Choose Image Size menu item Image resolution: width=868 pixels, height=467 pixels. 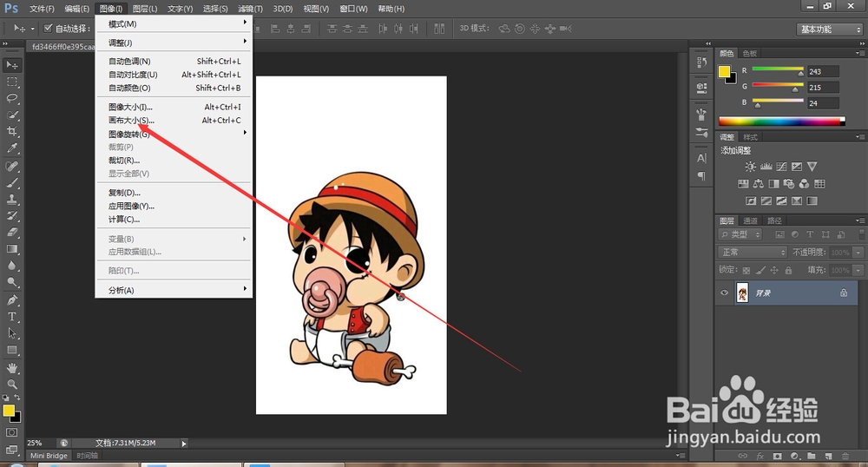(x=174, y=107)
